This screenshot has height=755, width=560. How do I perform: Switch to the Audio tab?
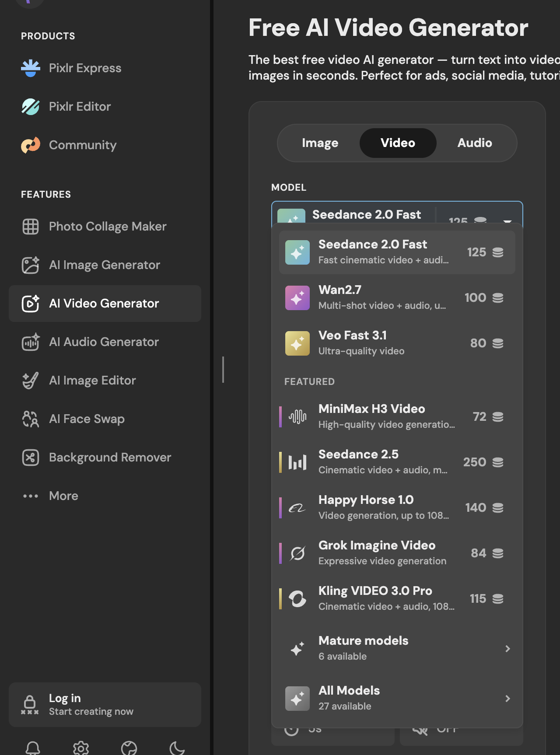tap(475, 143)
